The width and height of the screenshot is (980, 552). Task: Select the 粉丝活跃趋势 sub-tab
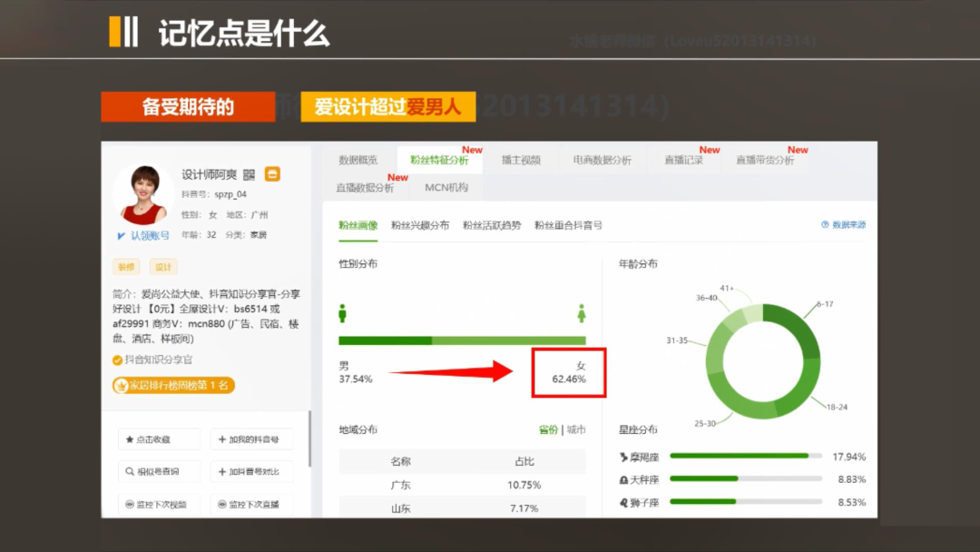(492, 225)
